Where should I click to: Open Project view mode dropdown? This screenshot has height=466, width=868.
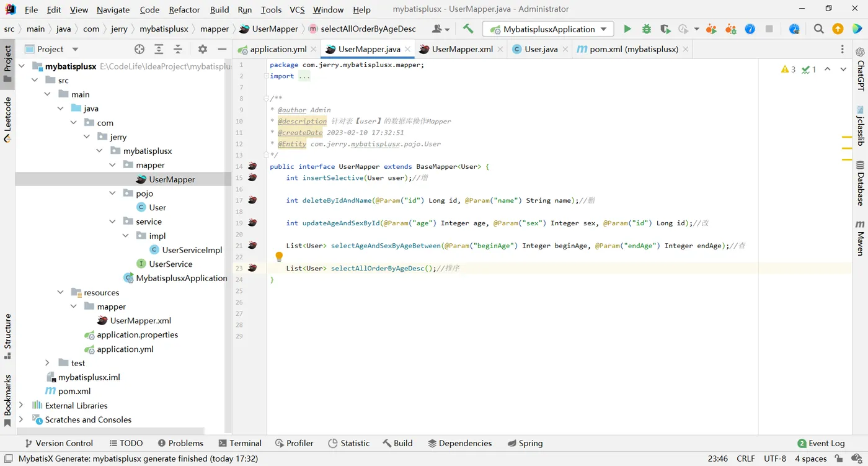[x=75, y=49]
